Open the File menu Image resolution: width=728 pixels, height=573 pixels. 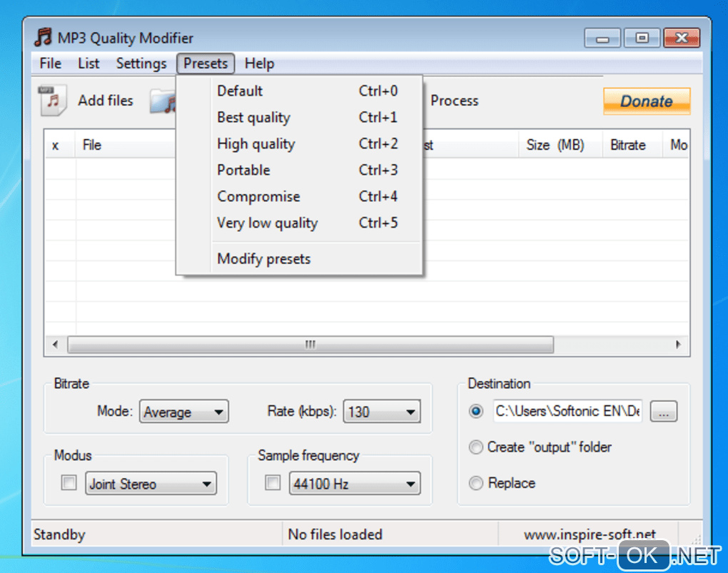tap(50, 63)
